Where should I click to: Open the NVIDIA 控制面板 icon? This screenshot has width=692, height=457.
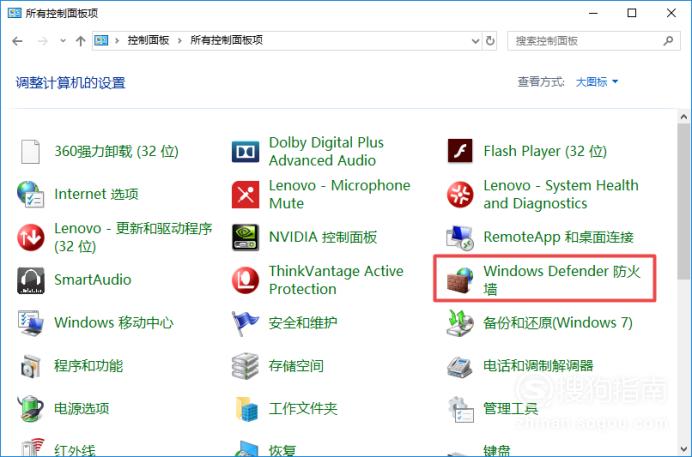(x=245, y=237)
